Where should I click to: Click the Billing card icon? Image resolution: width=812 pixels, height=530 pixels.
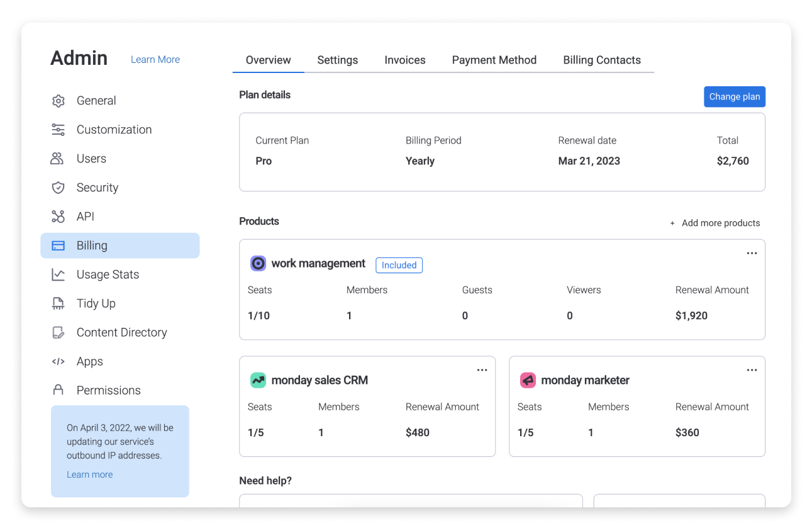(x=58, y=245)
